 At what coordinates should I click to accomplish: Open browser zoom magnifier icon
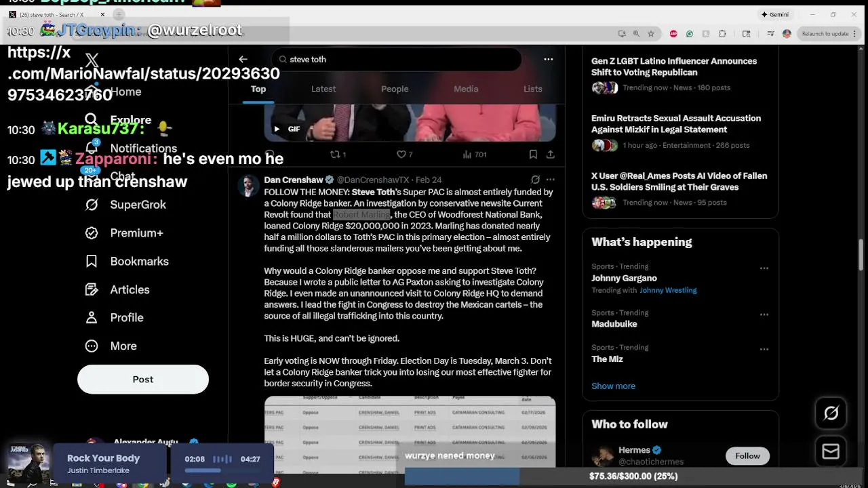point(636,33)
